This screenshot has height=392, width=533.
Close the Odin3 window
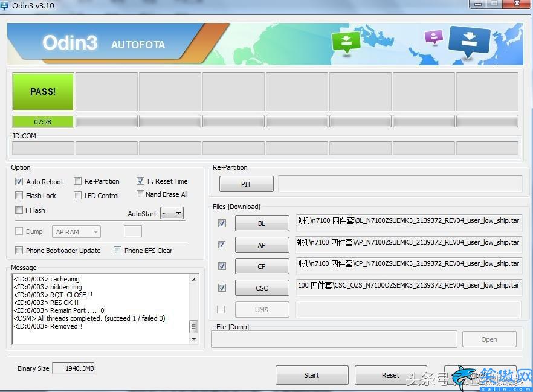[x=517, y=4]
